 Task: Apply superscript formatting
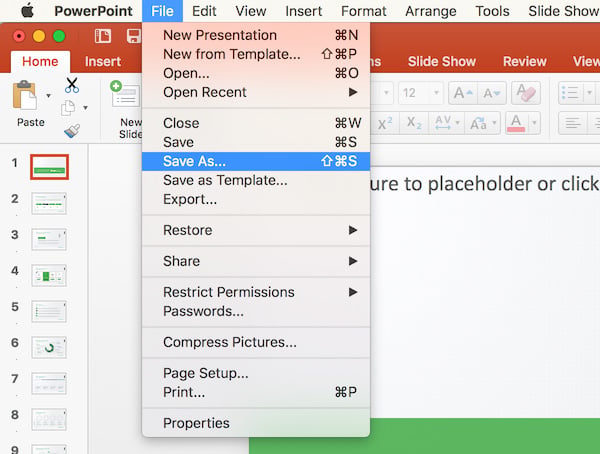coord(385,123)
